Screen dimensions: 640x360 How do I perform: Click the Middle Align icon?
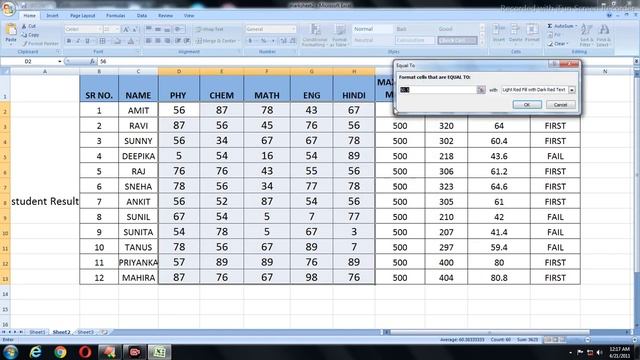tap(158, 29)
